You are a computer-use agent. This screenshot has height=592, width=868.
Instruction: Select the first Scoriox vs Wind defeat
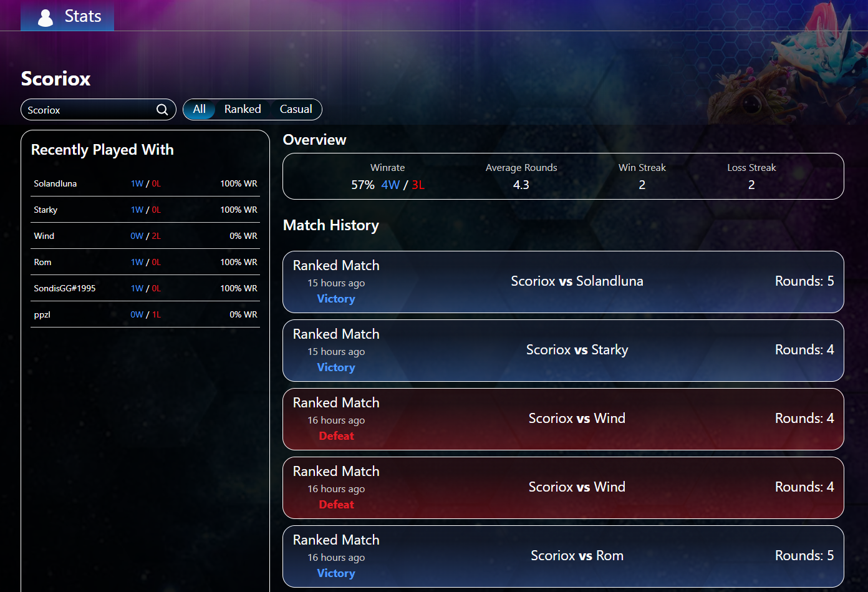[x=563, y=419]
